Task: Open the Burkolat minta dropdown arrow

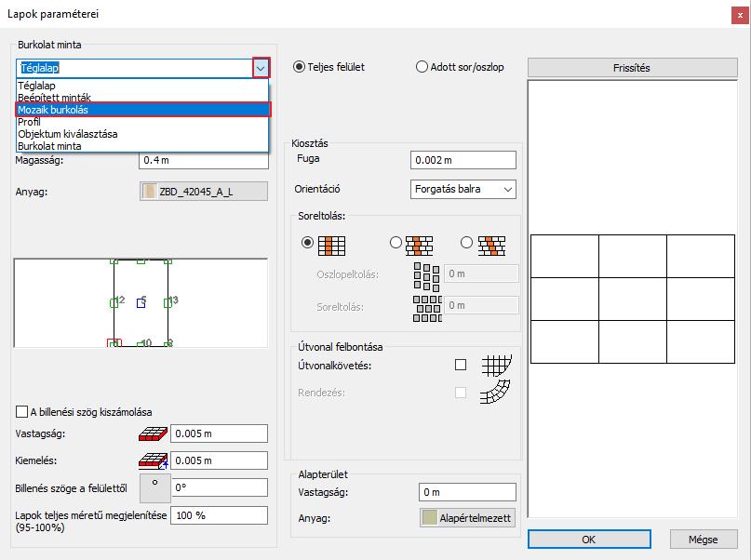Action: pos(261,68)
